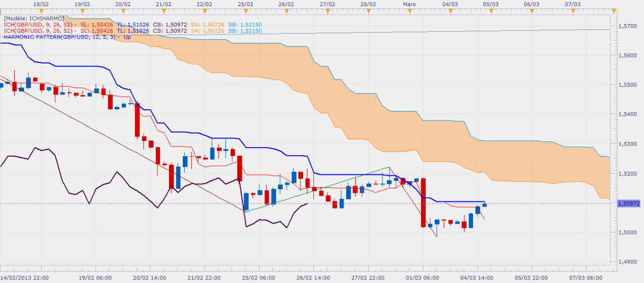Screen dimensions: 644x283
Task: Click the 01/03 06:00 time label
Action: (423, 278)
